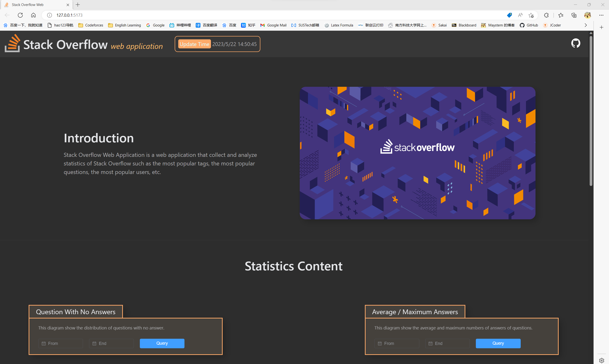Click Query under Average / Maximum Answers
609x364 pixels.
[498, 343]
